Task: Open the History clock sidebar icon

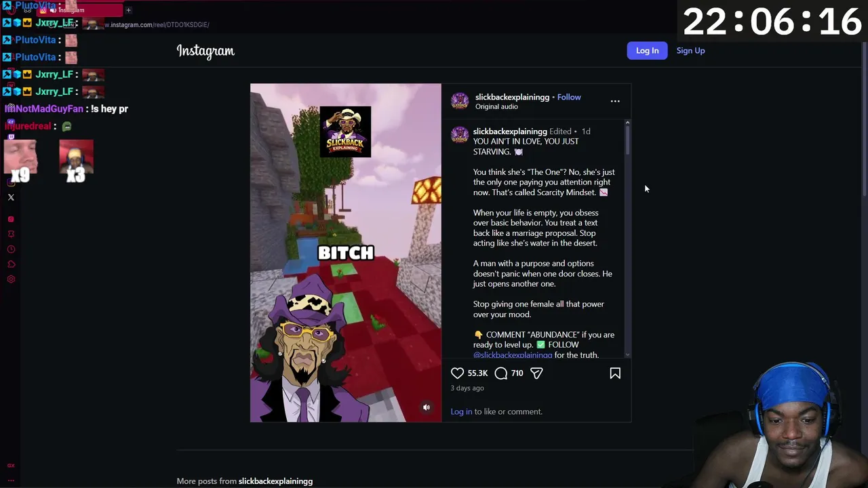Action: tap(11, 249)
